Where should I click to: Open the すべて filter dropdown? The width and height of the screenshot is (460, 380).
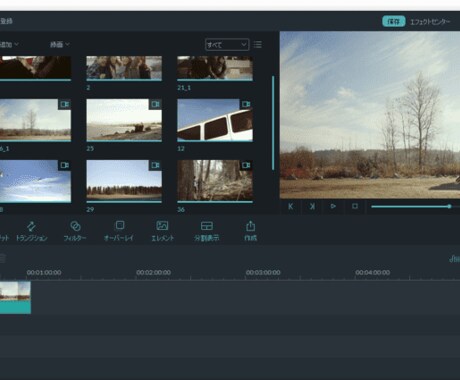pos(227,45)
